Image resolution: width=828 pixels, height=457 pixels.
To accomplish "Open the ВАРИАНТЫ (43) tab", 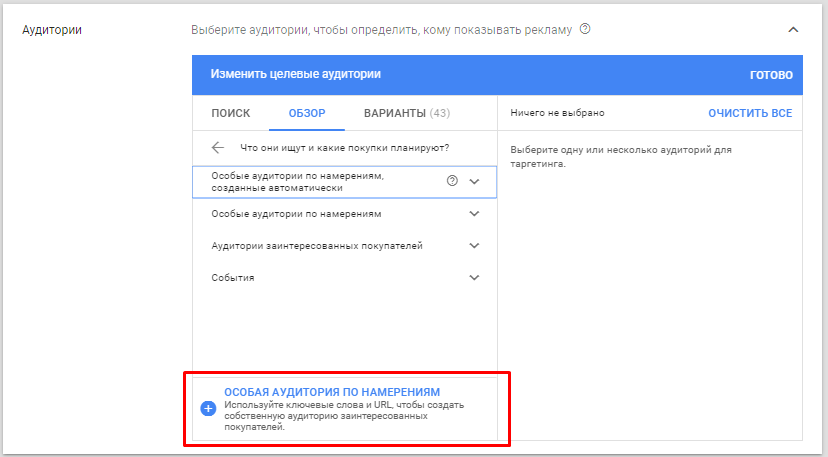I will tap(407, 113).
